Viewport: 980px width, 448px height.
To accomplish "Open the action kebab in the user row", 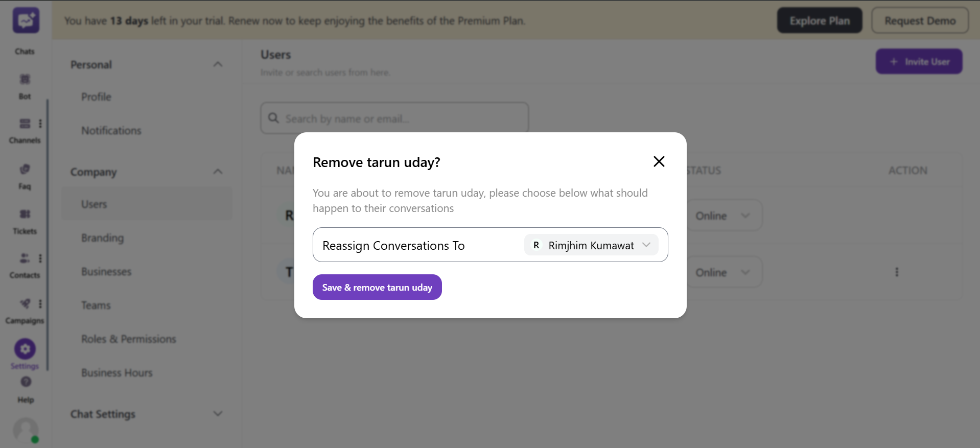I will click(x=897, y=272).
